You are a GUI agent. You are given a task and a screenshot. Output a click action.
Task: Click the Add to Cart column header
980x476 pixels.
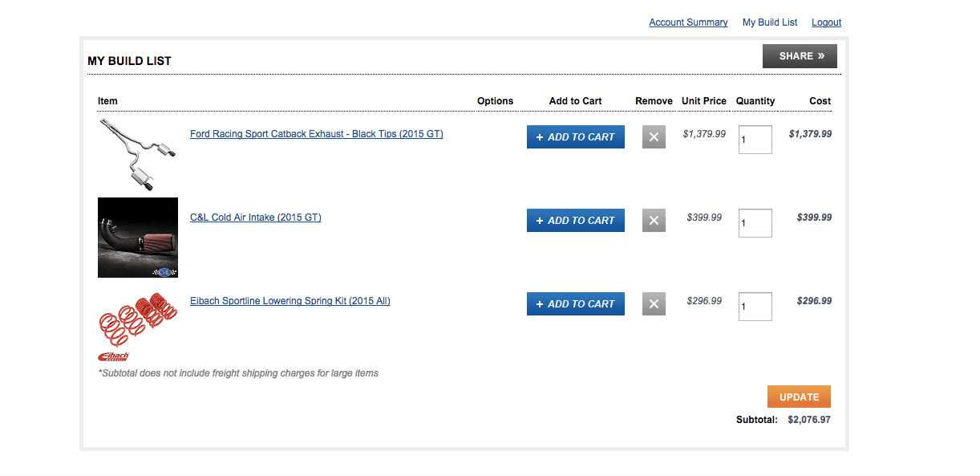coord(576,101)
